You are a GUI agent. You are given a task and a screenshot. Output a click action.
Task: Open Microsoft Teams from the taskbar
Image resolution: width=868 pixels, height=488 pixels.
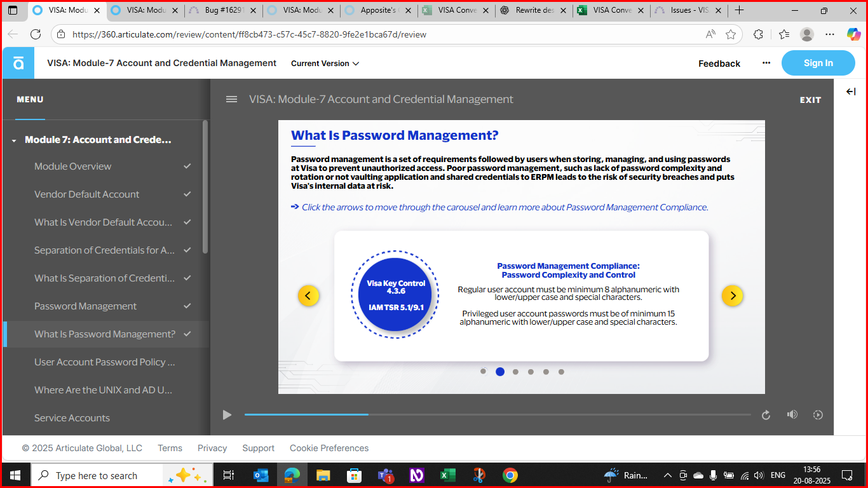(x=385, y=475)
